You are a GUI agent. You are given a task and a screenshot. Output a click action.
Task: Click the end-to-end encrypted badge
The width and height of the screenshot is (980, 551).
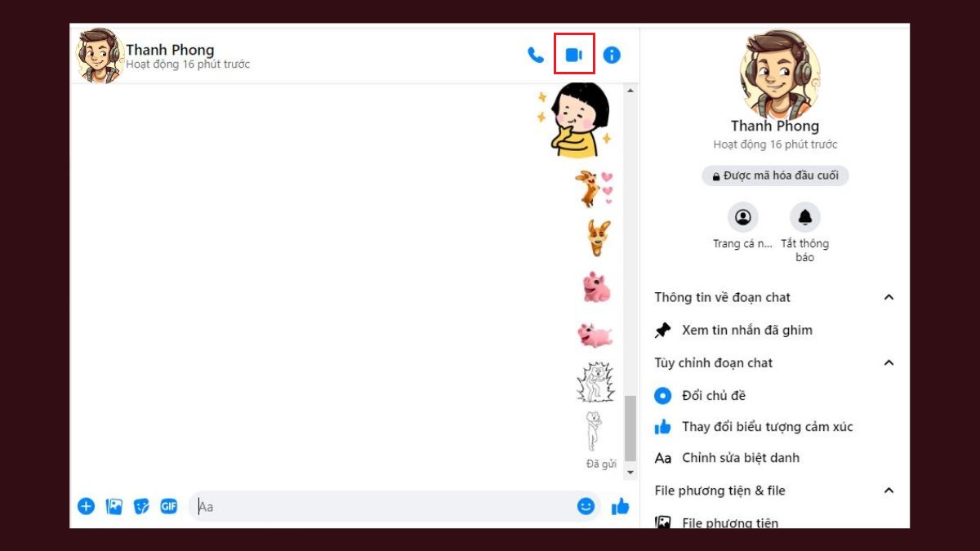click(x=775, y=176)
